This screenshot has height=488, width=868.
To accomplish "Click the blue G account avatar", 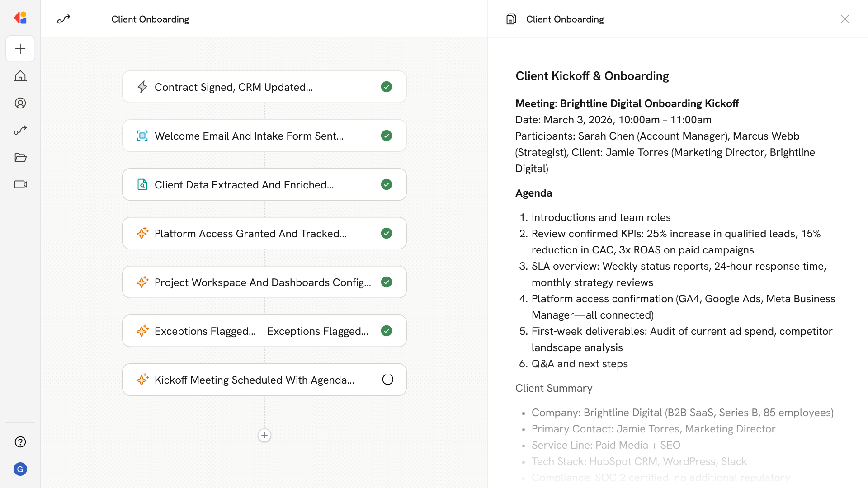I will pos(20,469).
